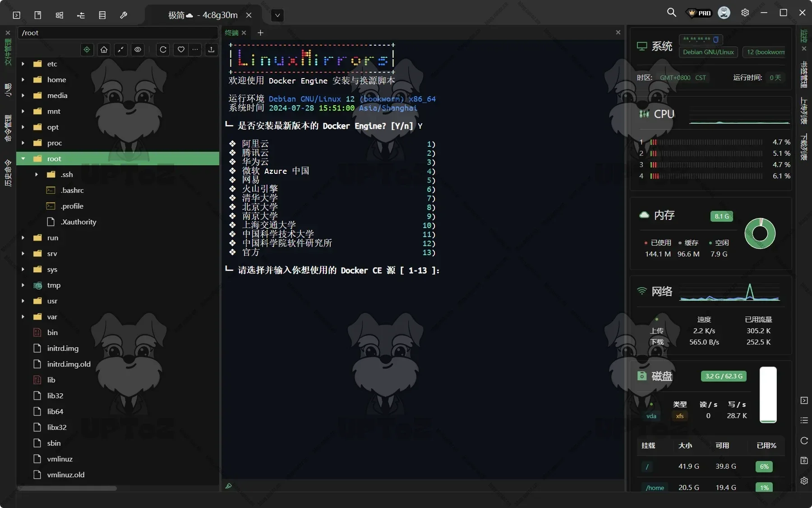Expand the etc folder
Viewport: 812px width, 508px height.
click(x=23, y=64)
